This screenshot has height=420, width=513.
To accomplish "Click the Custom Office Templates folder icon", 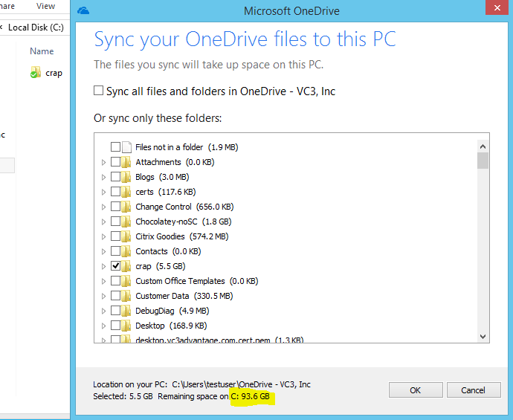I will point(126,281).
